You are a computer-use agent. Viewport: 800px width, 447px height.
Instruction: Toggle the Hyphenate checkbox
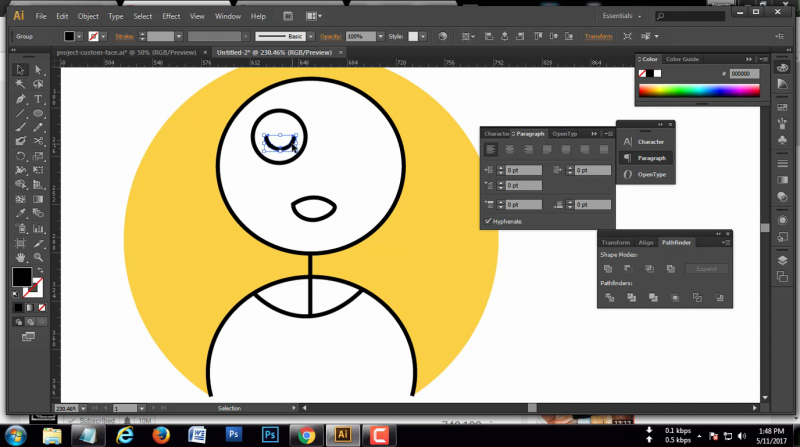(488, 221)
